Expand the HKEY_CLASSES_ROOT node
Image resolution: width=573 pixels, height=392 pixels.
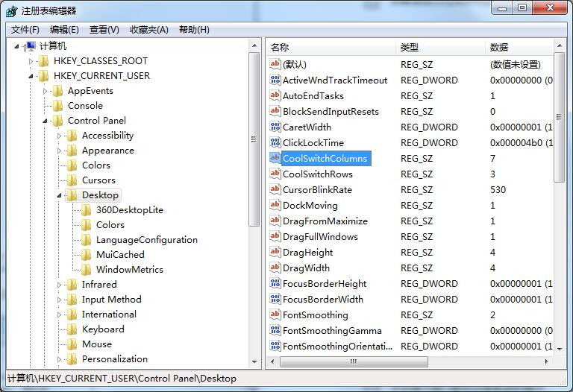click(31, 61)
